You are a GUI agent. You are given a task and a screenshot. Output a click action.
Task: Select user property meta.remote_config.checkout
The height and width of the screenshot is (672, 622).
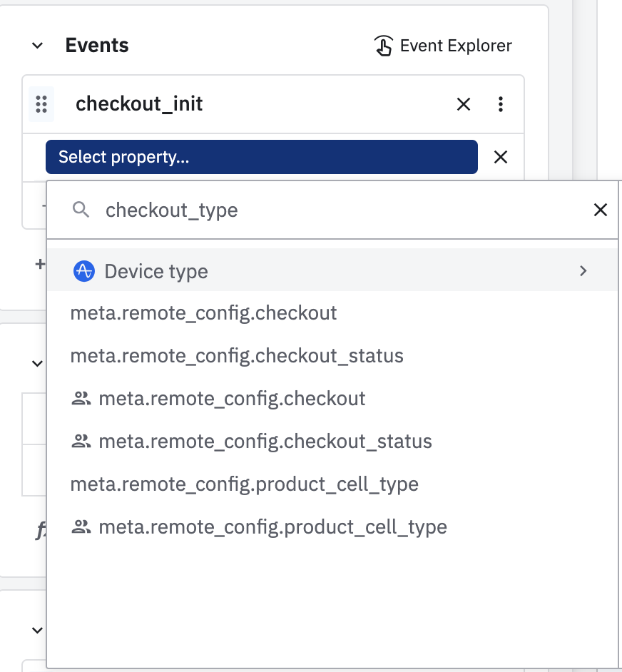pos(232,398)
